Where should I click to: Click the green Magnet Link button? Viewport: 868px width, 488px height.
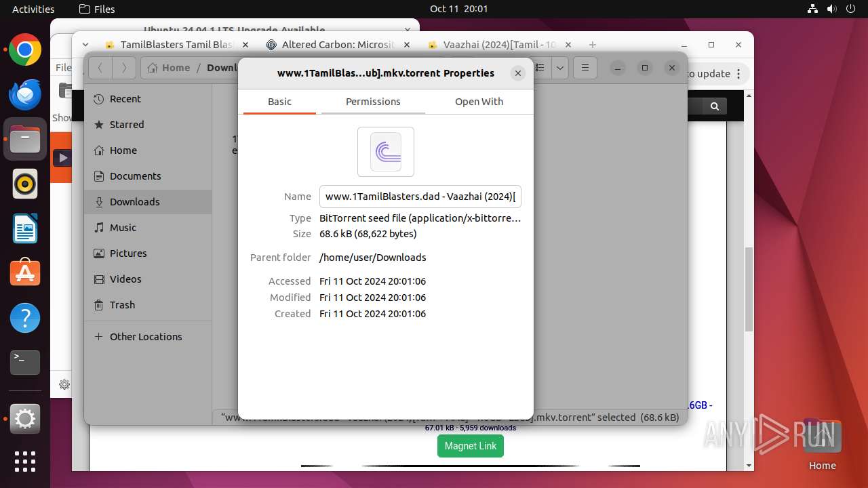[471, 446]
